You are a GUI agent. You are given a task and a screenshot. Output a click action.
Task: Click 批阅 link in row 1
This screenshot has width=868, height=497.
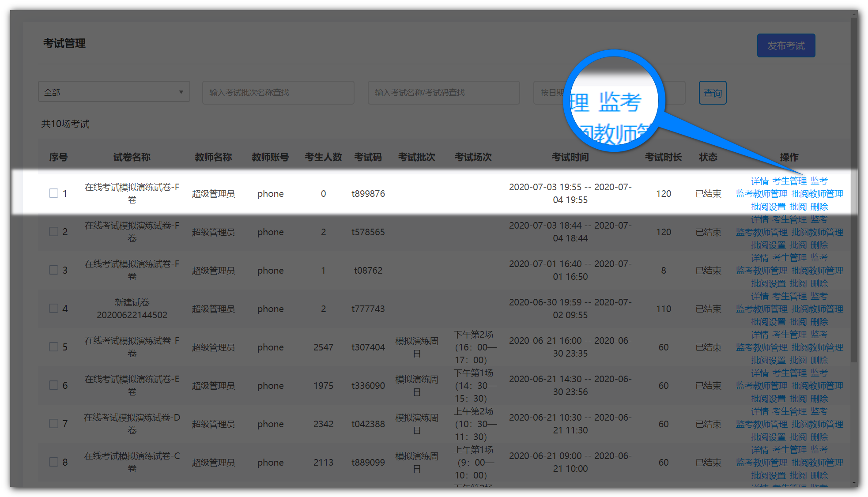click(798, 207)
